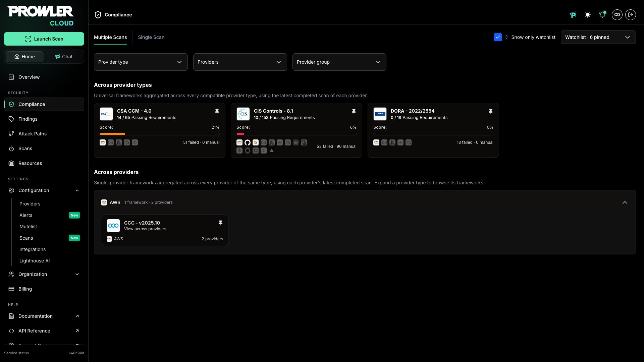644x362 pixels.
Task: Click the '53 failed · 90 manual' text
Action: point(336,146)
